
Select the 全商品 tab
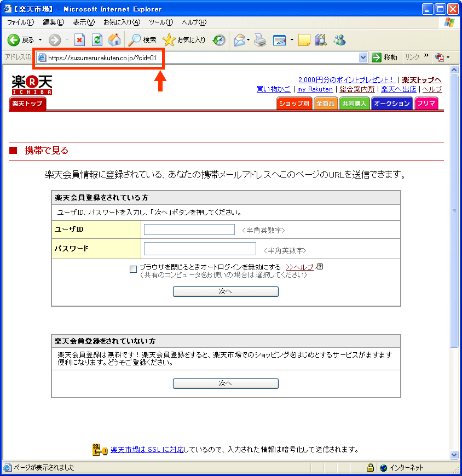[x=326, y=104]
